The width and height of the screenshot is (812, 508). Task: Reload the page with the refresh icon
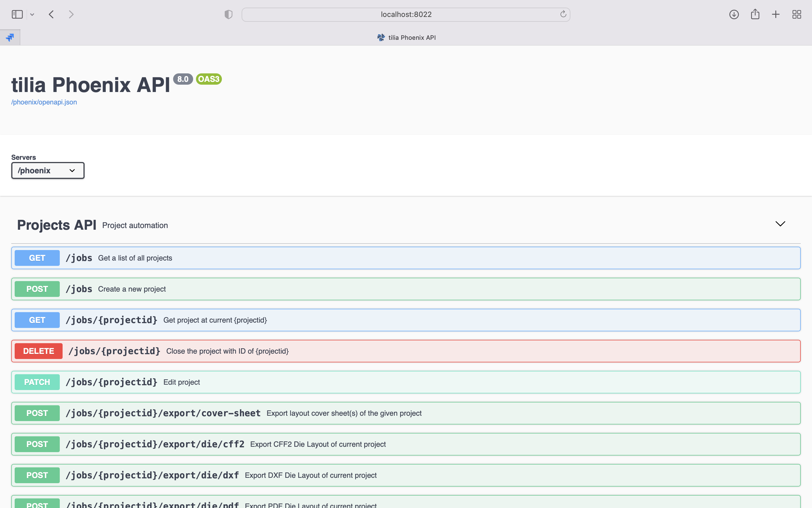click(x=563, y=14)
